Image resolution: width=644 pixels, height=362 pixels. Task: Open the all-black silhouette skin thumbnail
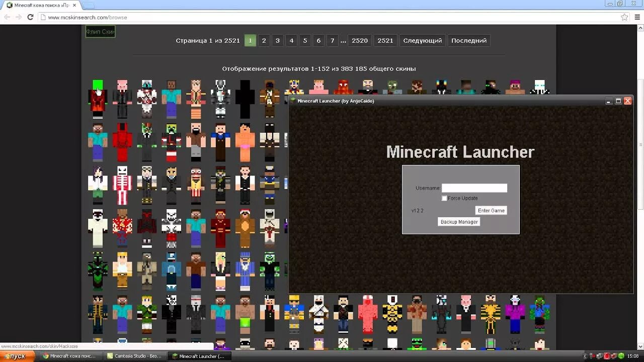245,99
